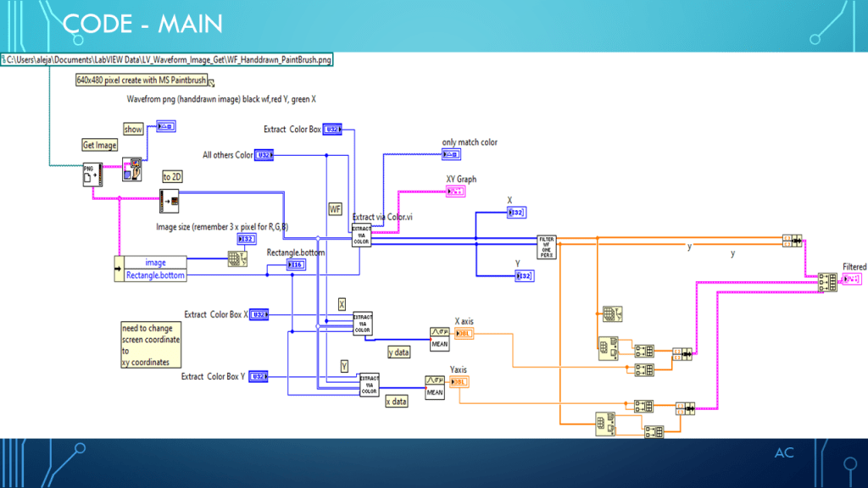The image size is (868, 488).
Task: Click the 'All others Color' U32 terminal
Action: (264, 155)
